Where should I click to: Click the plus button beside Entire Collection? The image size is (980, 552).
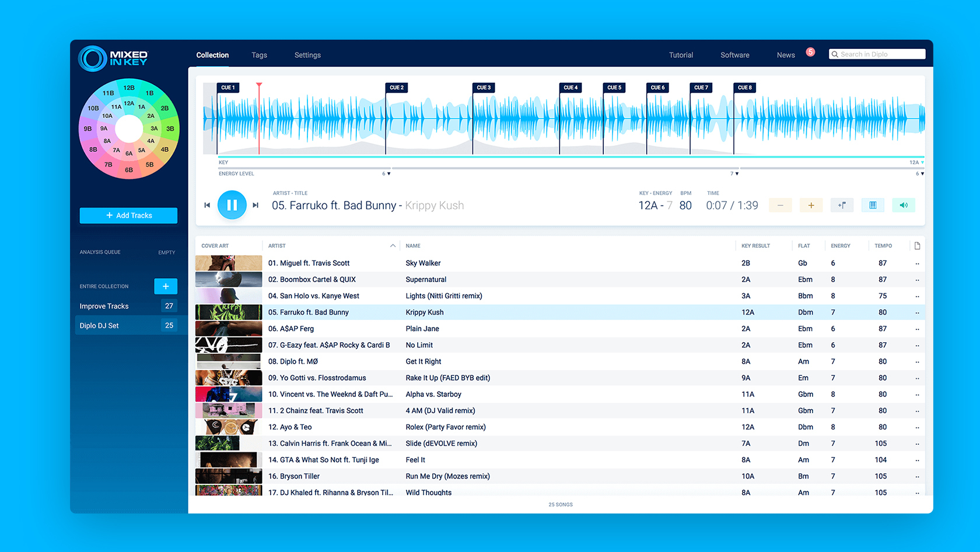tap(166, 286)
